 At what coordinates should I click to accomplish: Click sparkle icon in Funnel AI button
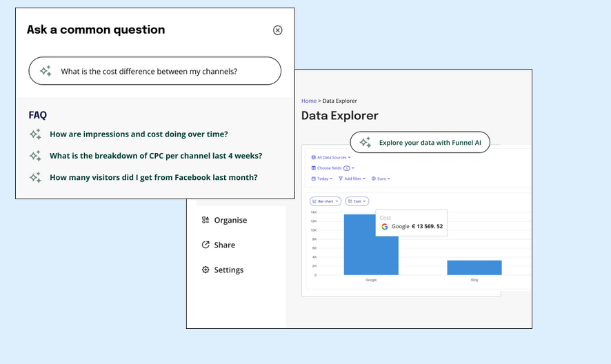[365, 142]
